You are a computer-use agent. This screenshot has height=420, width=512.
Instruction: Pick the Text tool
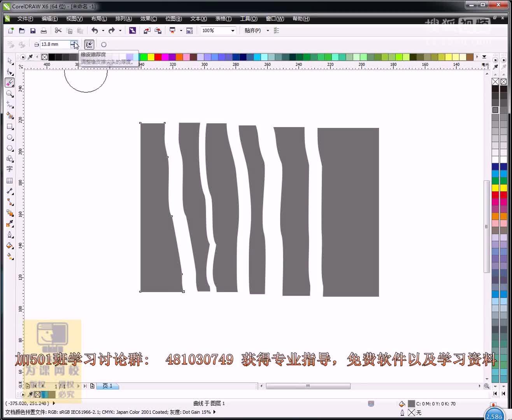(x=10, y=169)
